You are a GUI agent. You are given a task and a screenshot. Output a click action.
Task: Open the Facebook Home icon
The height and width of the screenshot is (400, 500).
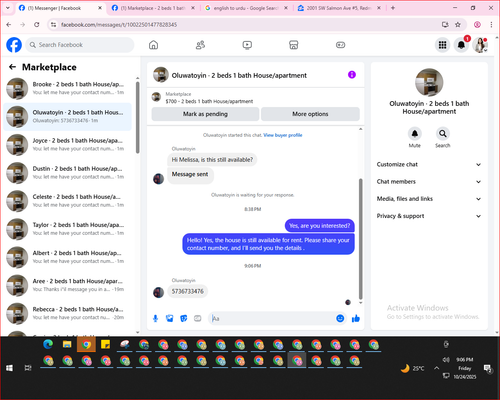153,45
